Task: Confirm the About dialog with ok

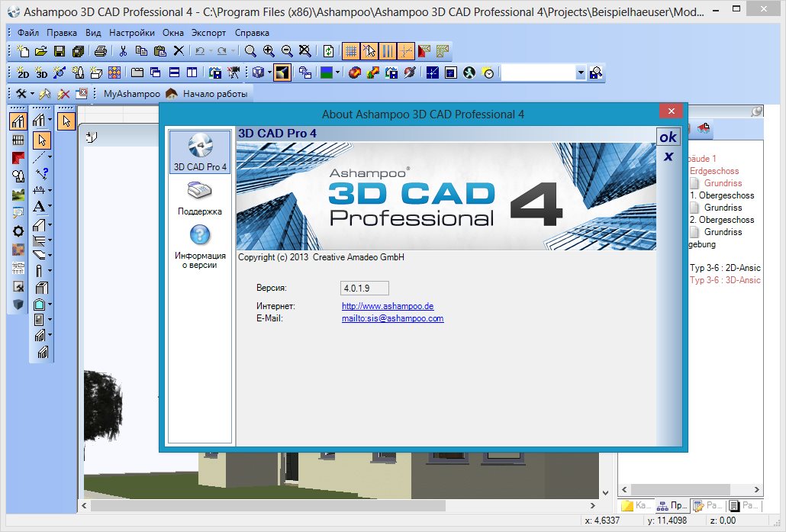Action: [x=668, y=137]
